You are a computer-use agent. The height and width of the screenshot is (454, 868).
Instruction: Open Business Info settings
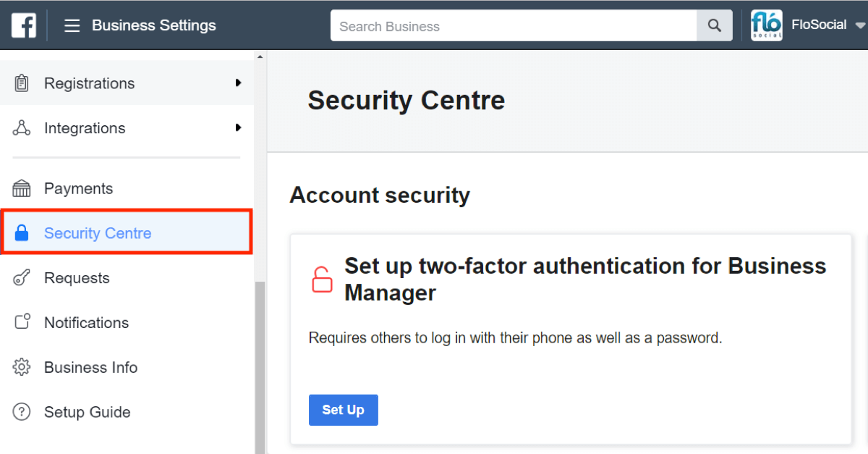[x=127, y=367]
